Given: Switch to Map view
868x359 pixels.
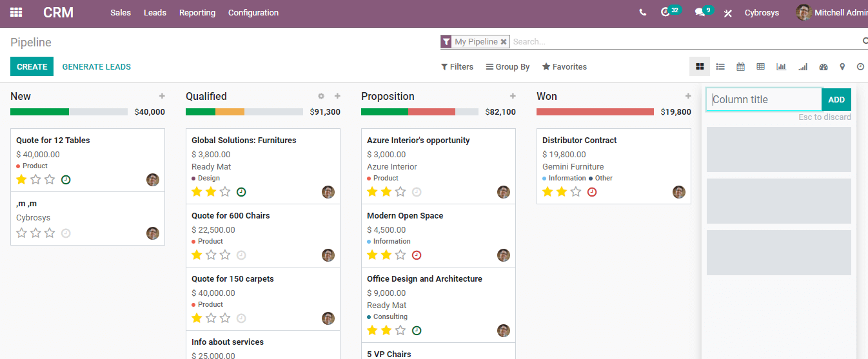Looking at the screenshot, I should 842,66.
